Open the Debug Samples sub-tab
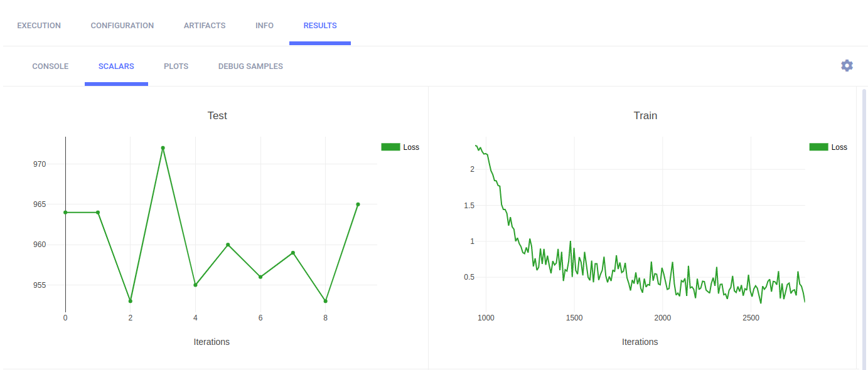The image size is (868, 370). tap(250, 66)
